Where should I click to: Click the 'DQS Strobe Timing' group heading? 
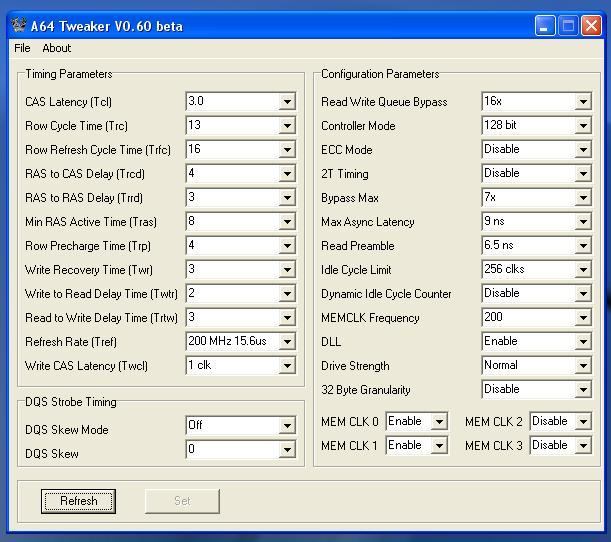(x=71, y=402)
